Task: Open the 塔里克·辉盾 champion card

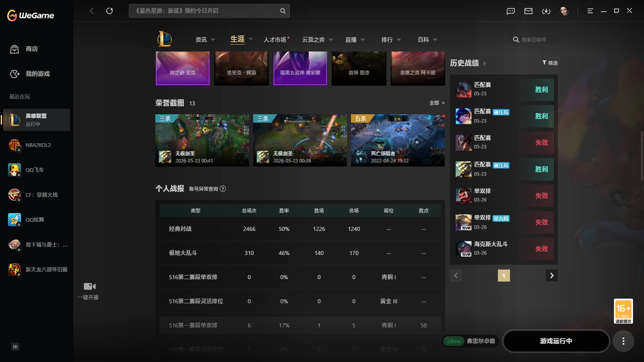Action: [x=242, y=68]
